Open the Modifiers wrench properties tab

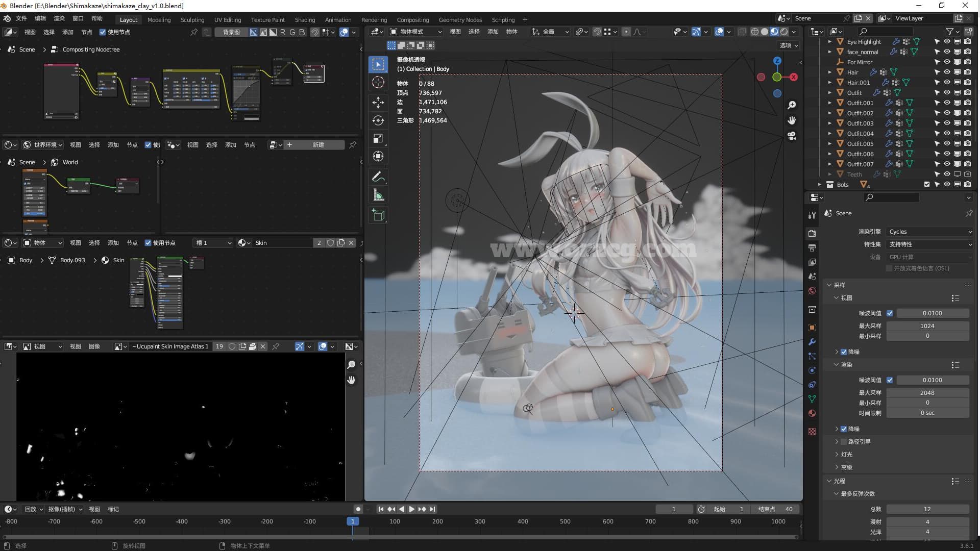click(812, 342)
